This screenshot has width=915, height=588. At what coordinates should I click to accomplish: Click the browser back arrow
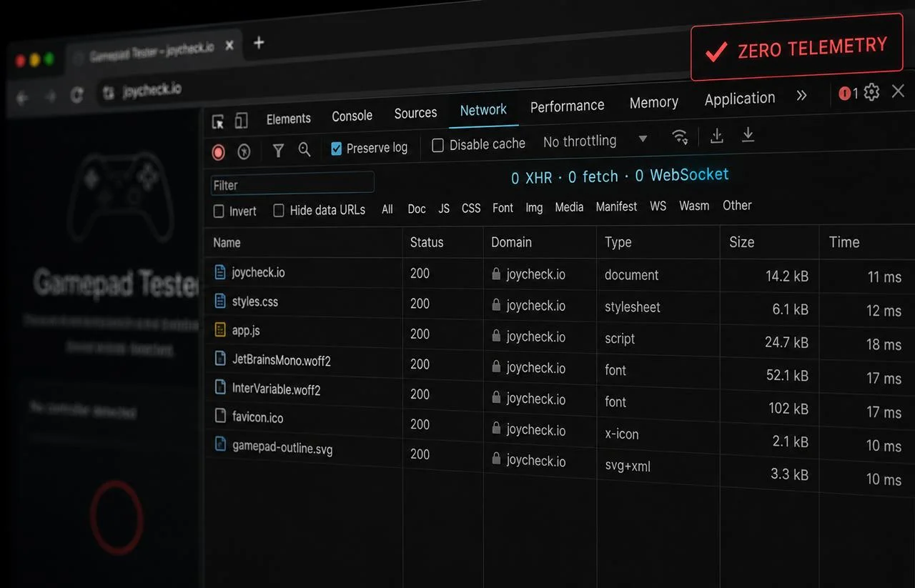click(x=22, y=98)
